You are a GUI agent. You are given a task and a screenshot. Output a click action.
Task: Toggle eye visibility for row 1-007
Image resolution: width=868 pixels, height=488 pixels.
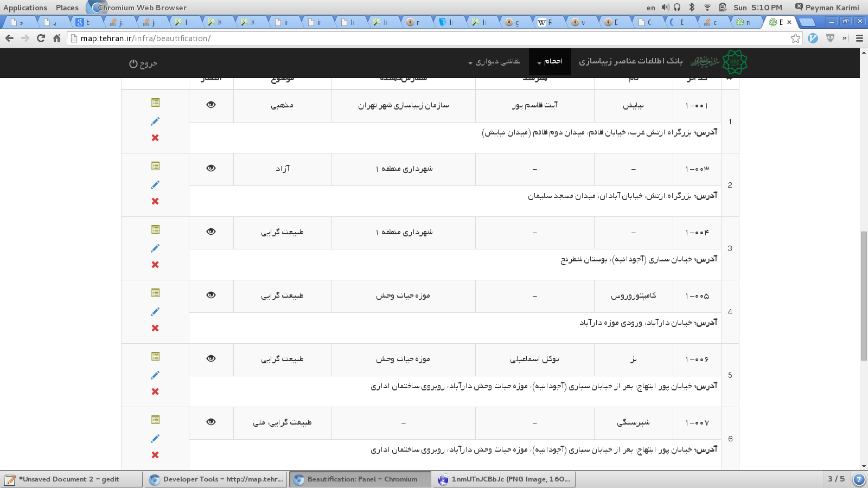(211, 422)
